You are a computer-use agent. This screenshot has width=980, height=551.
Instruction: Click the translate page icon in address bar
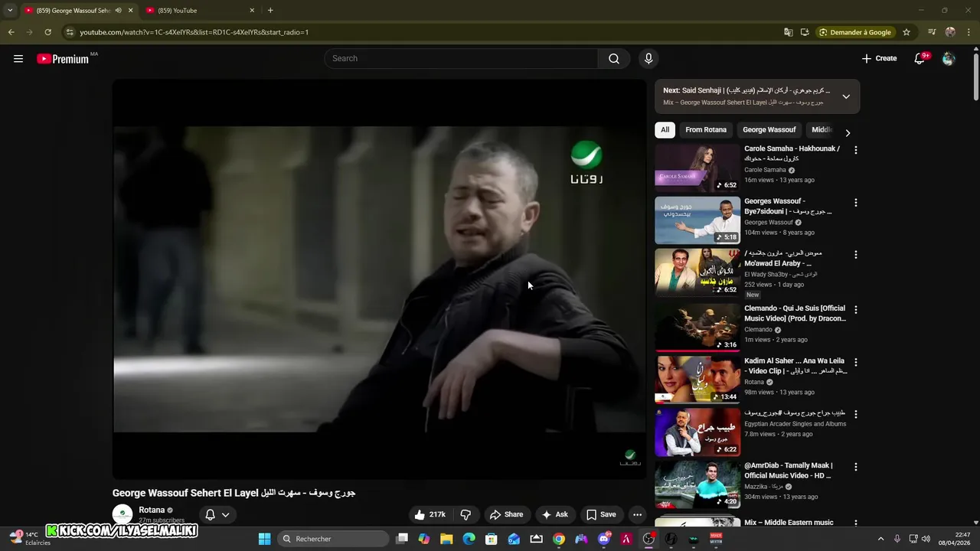(x=789, y=32)
